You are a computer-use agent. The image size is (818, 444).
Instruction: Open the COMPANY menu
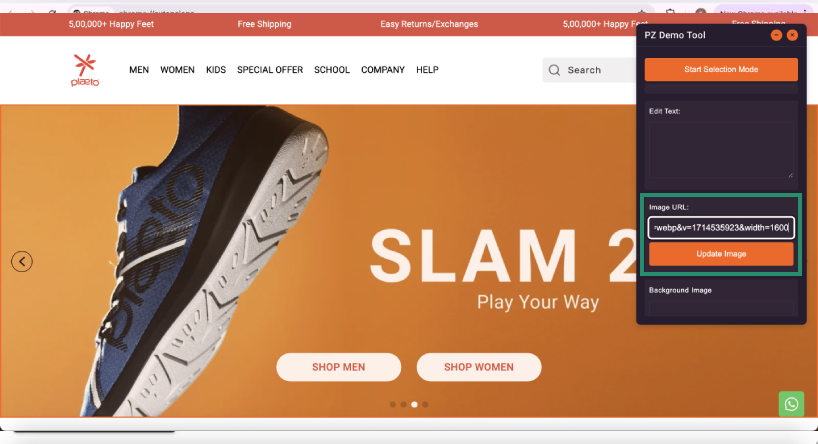383,70
